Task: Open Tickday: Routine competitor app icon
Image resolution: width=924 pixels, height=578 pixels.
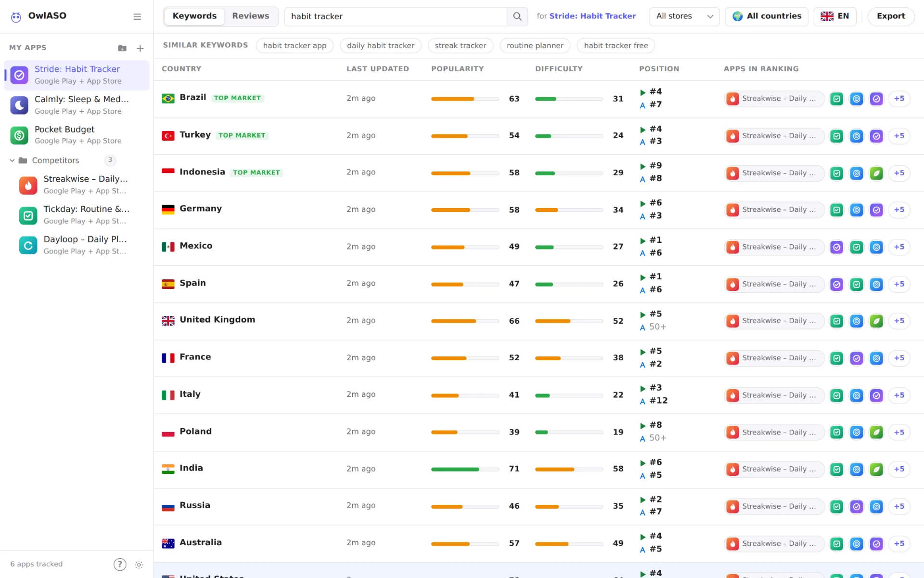Action: click(x=28, y=215)
